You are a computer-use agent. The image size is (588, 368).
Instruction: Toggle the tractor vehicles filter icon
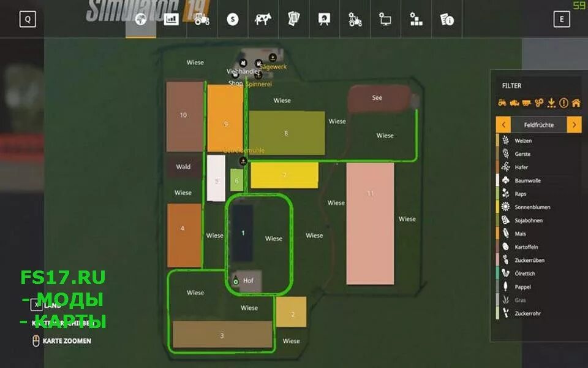point(502,102)
